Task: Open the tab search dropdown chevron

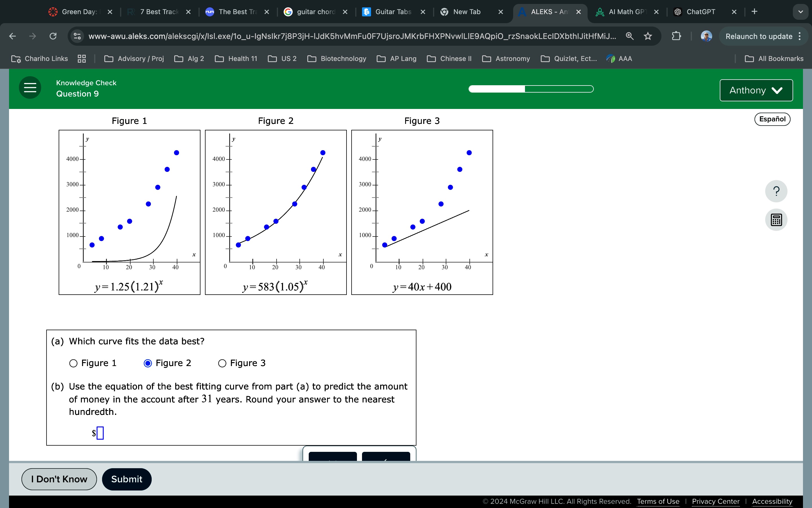Action: pos(801,12)
